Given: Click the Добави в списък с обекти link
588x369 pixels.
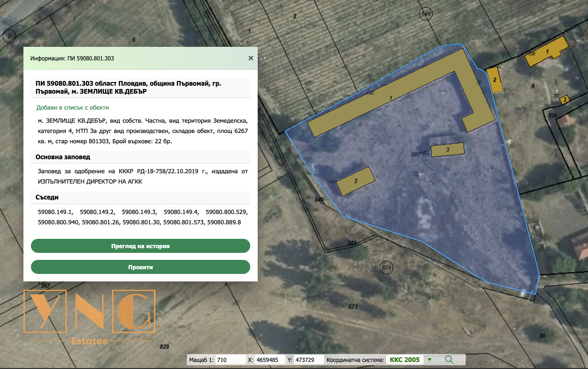Looking at the screenshot, I should click(73, 107).
